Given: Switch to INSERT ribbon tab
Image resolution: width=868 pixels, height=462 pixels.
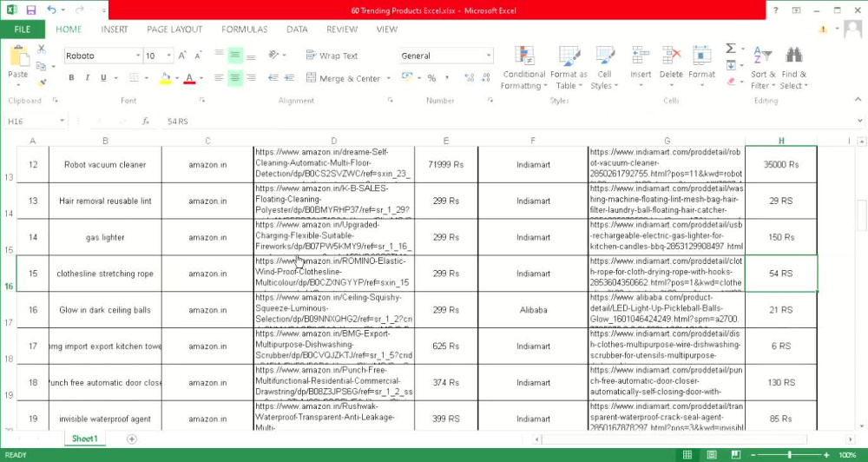Looking at the screenshot, I should pos(114,30).
